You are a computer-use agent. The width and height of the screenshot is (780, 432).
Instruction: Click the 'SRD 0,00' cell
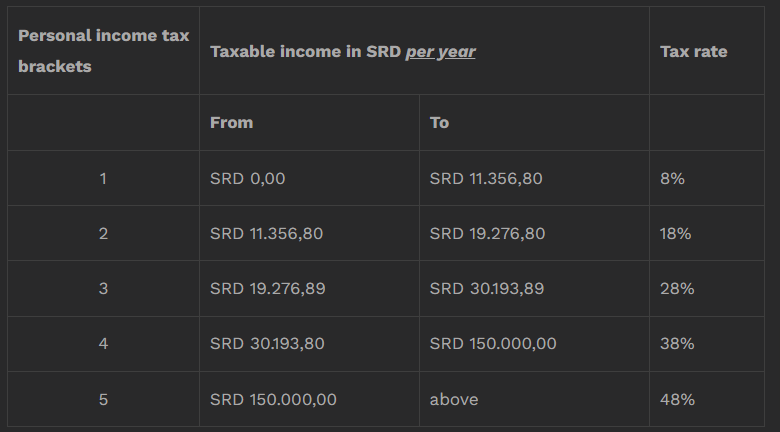[x=309, y=178]
